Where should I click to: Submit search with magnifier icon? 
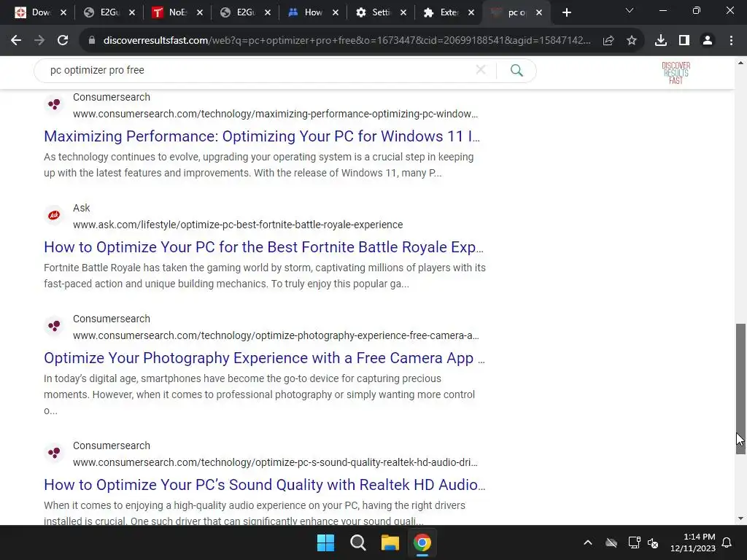516,71
